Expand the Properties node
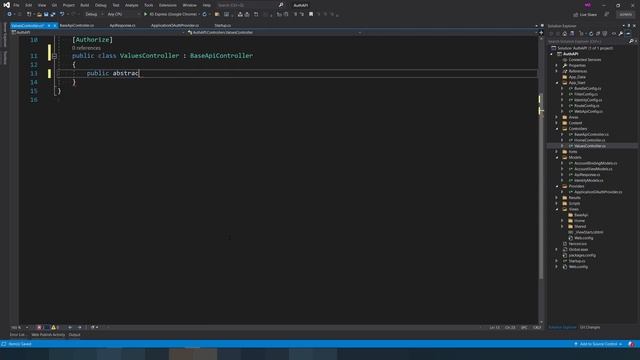 coord(557,65)
